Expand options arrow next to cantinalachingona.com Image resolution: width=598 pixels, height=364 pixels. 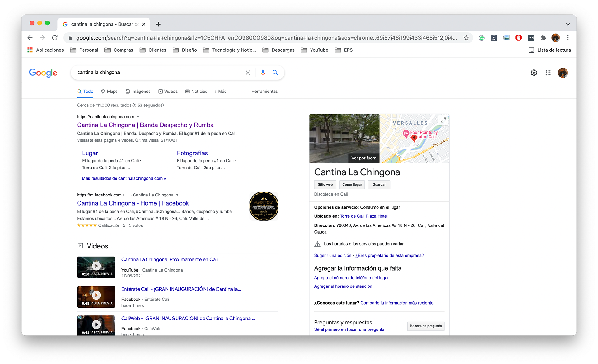tap(138, 117)
